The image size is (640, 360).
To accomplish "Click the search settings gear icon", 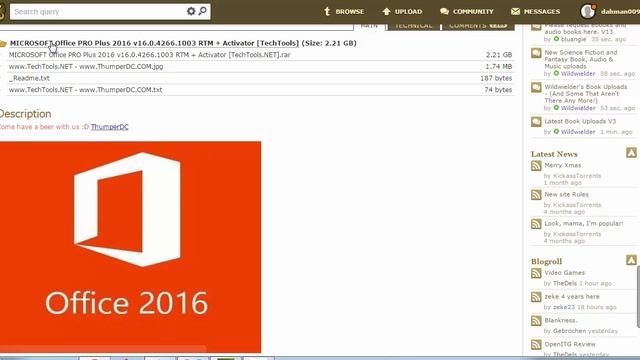I will point(191,11).
